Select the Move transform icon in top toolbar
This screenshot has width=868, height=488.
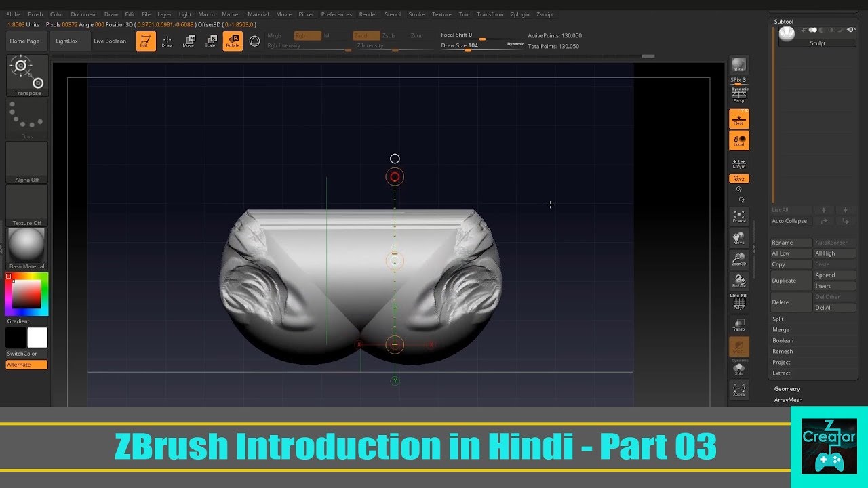pyautogui.click(x=189, y=41)
